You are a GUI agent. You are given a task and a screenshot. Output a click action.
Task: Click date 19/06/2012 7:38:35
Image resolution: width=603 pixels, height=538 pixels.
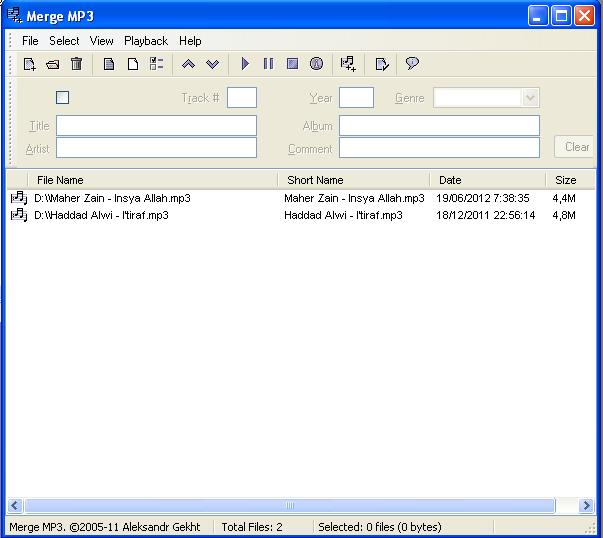pos(483,198)
